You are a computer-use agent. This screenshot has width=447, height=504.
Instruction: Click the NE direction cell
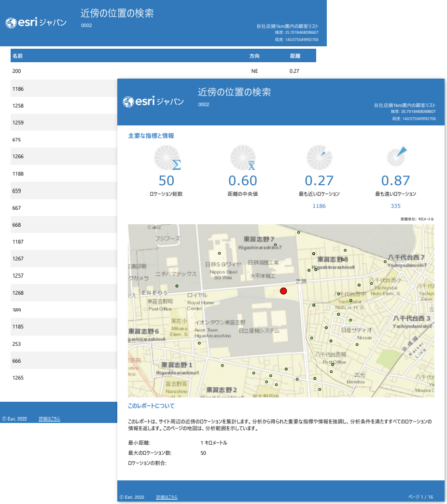point(254,71)
